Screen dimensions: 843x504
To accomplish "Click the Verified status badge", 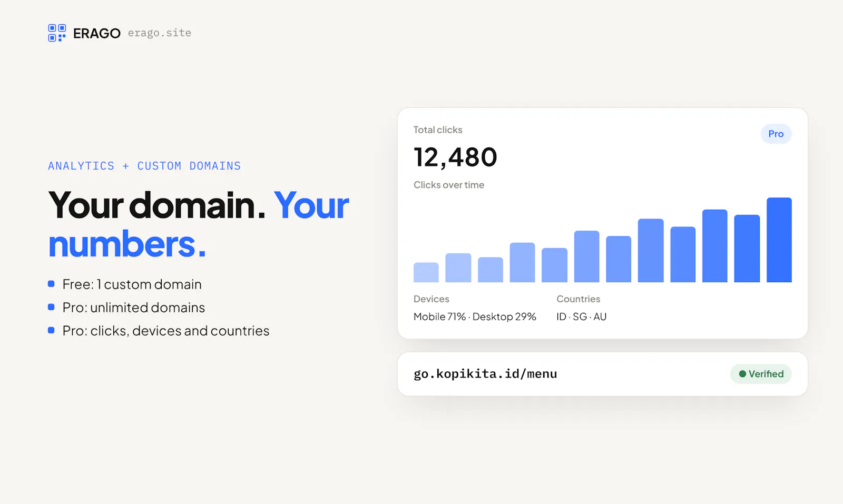I will (761, 374).
